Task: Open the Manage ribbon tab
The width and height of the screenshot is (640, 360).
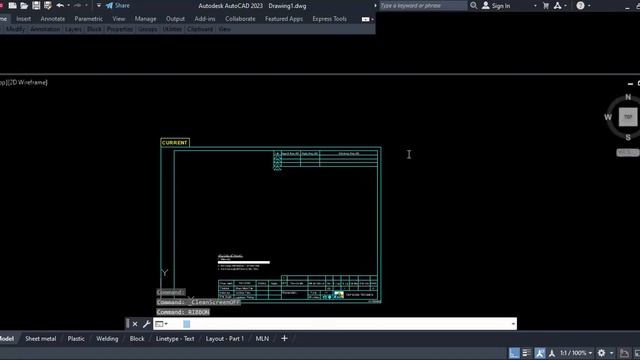Action: [145, 19]
